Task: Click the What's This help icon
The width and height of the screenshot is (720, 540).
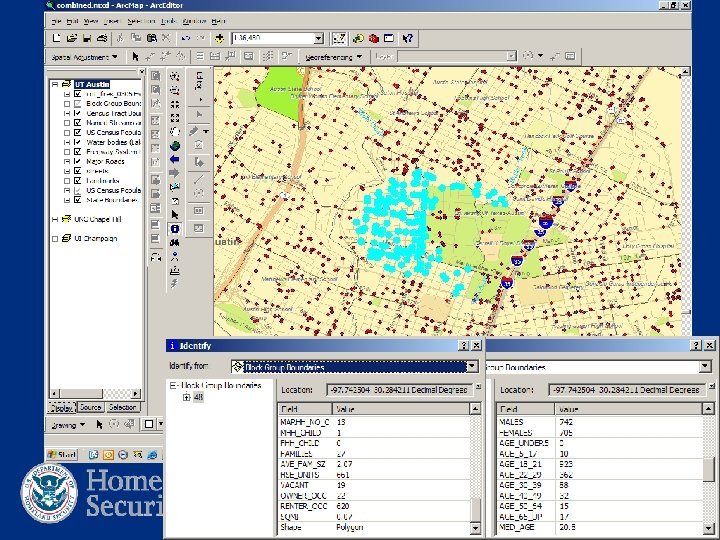Action: [407, 39]
